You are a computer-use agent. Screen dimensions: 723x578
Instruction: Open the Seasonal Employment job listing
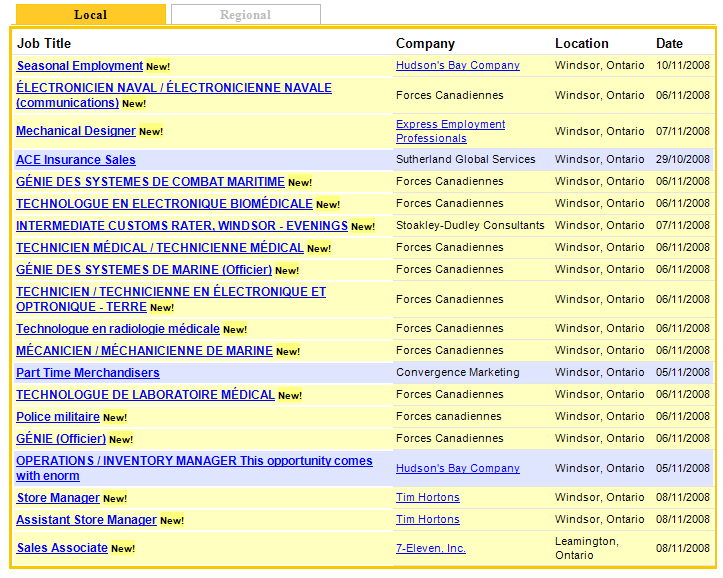point(80,66)
